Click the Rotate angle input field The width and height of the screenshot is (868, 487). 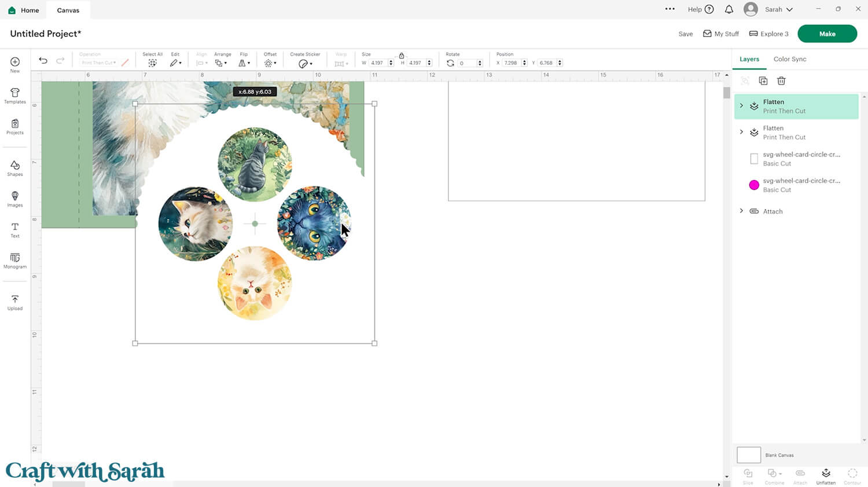pos(466,63)
